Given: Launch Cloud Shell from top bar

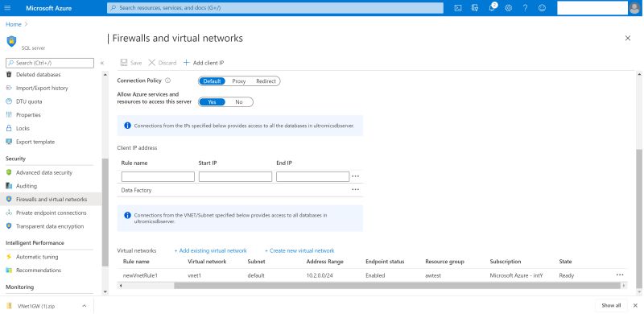Looking at the screenshot, I should pyautogui.click(x=458, y=8).
